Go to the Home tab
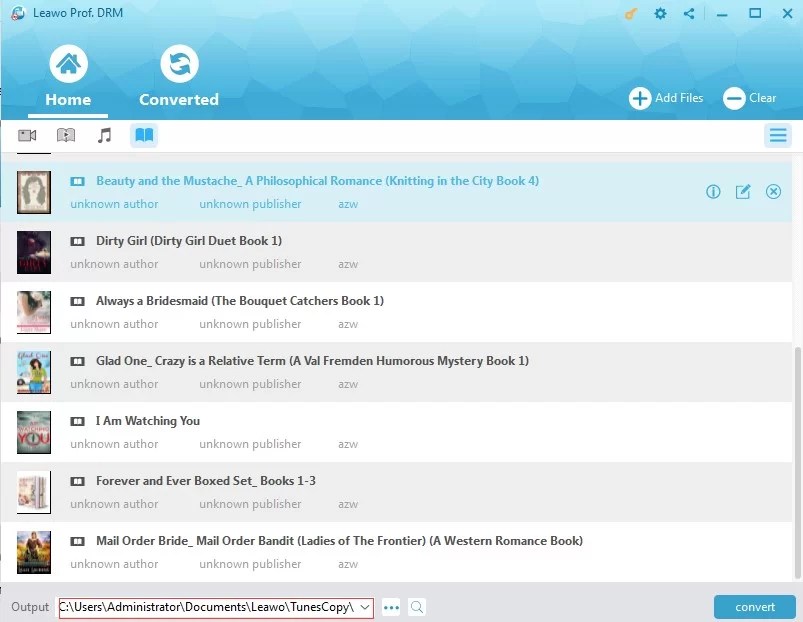Image resolution: width=803 pixels, height=622 pixels. (68, 75)
